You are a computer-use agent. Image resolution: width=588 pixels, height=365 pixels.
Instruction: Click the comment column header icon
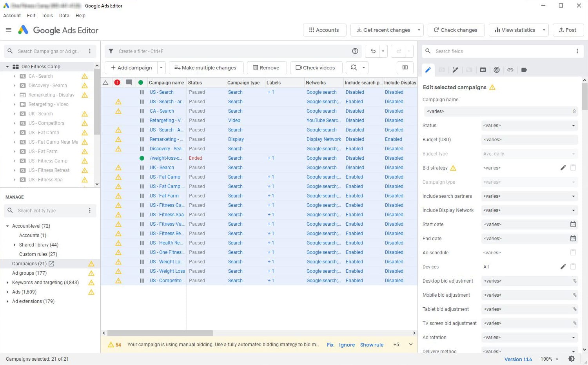click(x=129, y=82)
